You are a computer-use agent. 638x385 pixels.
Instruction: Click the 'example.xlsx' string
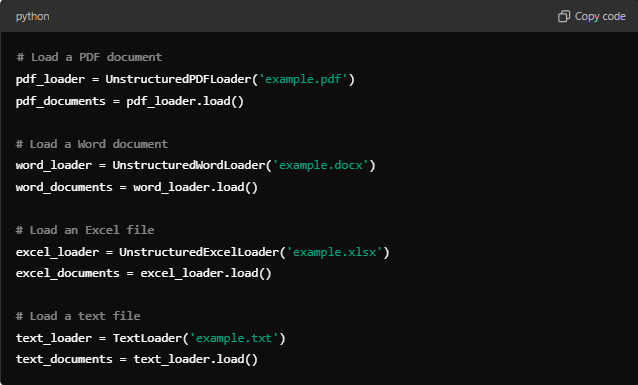point(334,252)
